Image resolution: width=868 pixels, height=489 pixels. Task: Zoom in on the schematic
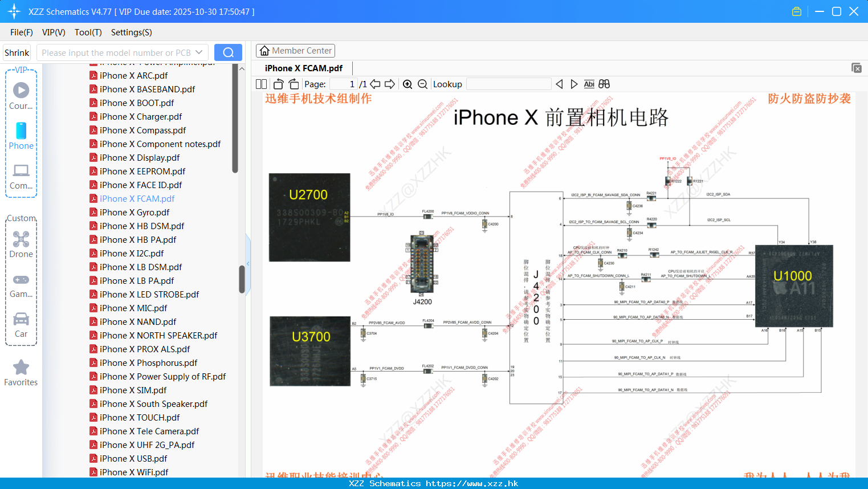[407, 84]
